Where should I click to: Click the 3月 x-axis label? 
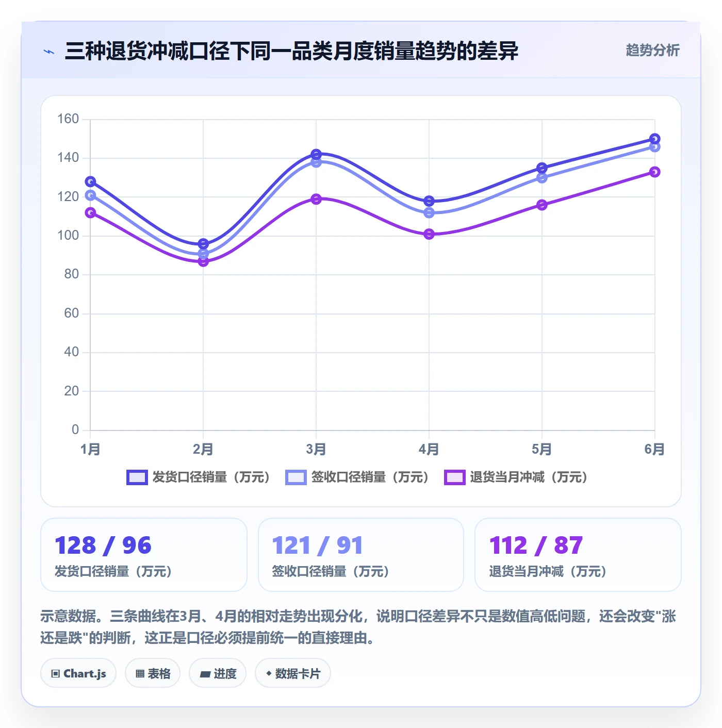pos(316,449)
